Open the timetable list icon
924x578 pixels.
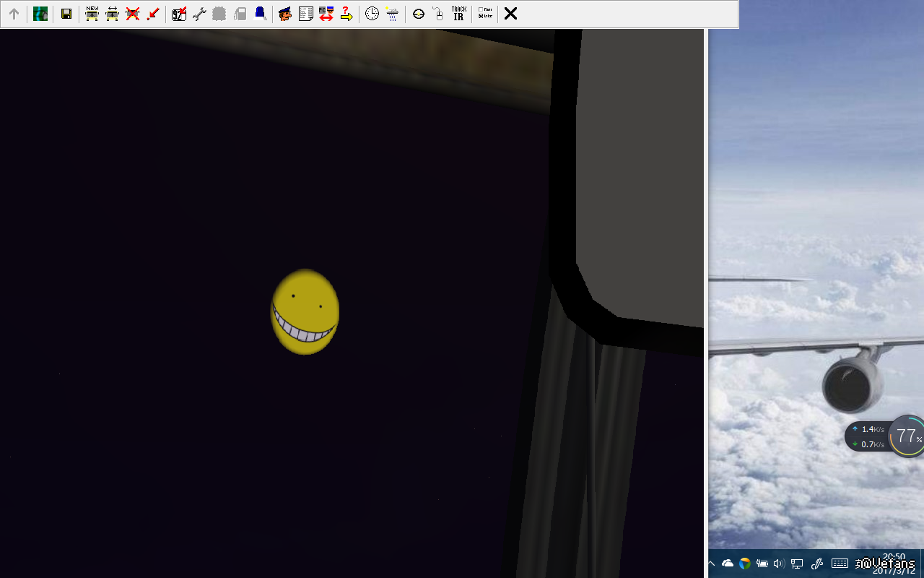pos(305,14)
